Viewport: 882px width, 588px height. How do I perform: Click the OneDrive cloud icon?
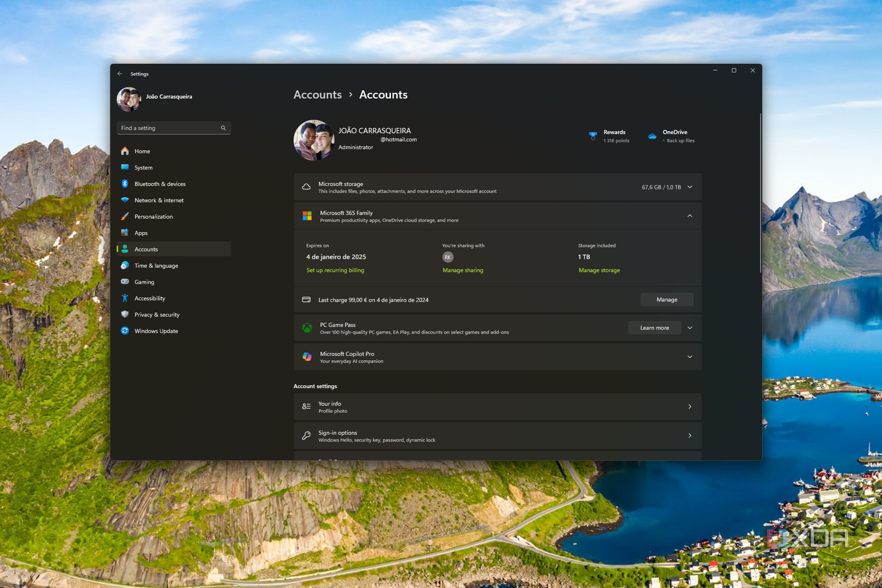[x=652, y=135]
